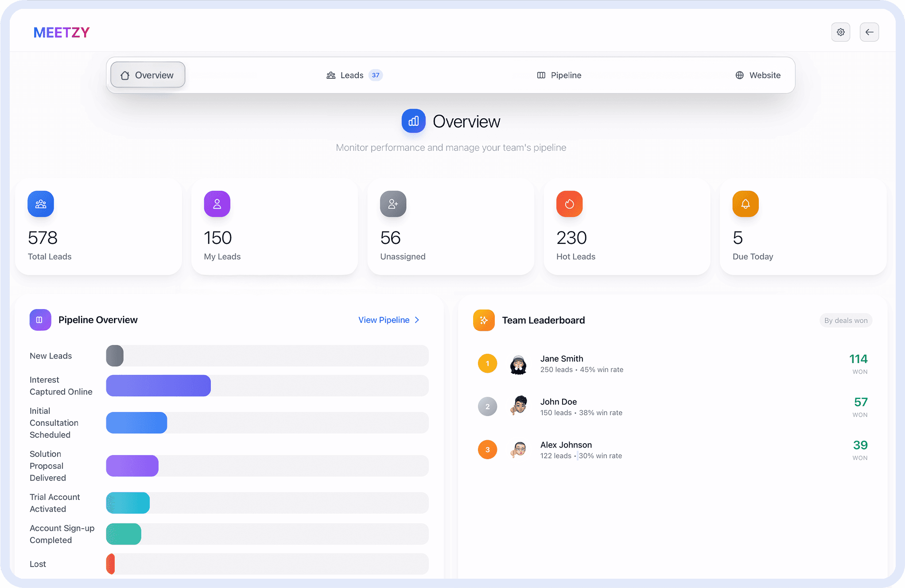
Task: Click Jane Smith's leaderboard avatar
Action: (x=519, y=364)
